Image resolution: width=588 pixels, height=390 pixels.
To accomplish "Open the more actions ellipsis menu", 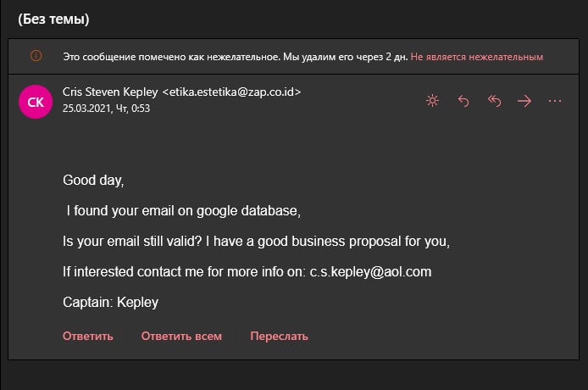I will 555,101.
